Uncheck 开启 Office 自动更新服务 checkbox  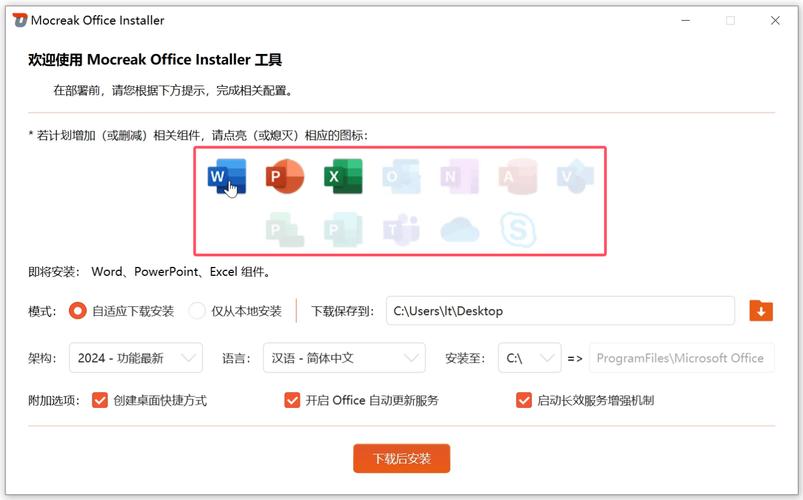click(292, 400)
